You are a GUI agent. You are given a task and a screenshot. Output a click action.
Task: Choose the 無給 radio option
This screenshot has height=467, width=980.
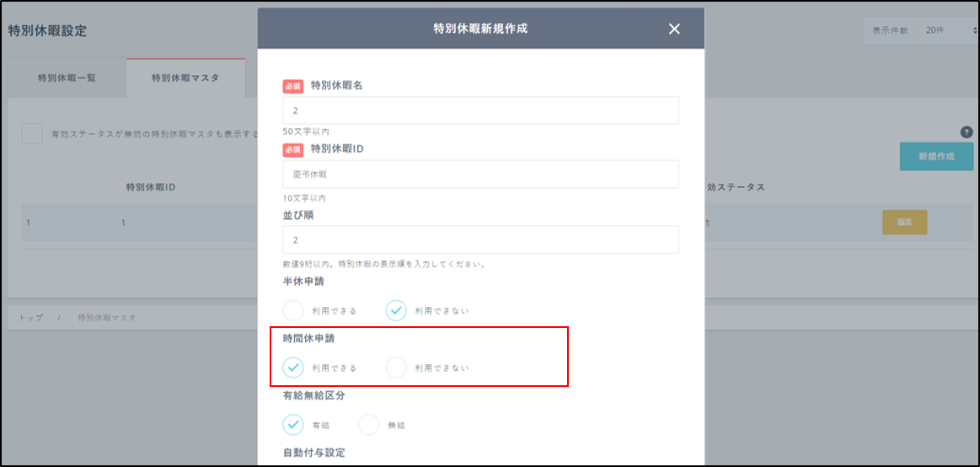(369, 425)
